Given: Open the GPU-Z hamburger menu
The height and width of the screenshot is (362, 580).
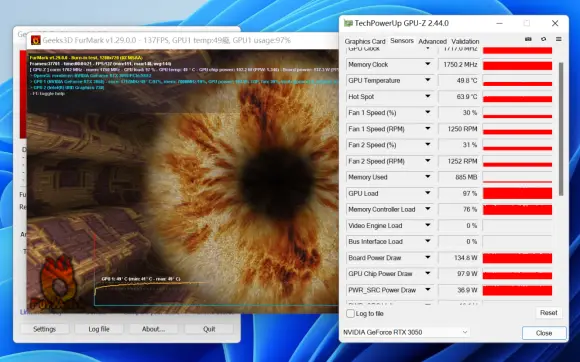Looking at the screenshot, I should click(x=559, y=39).
